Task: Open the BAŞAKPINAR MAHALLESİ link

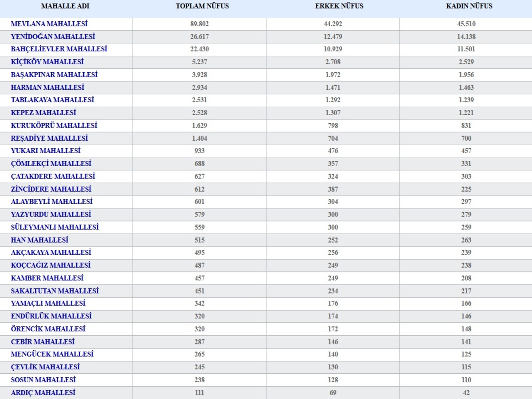Action: click(x=54, y=75)
